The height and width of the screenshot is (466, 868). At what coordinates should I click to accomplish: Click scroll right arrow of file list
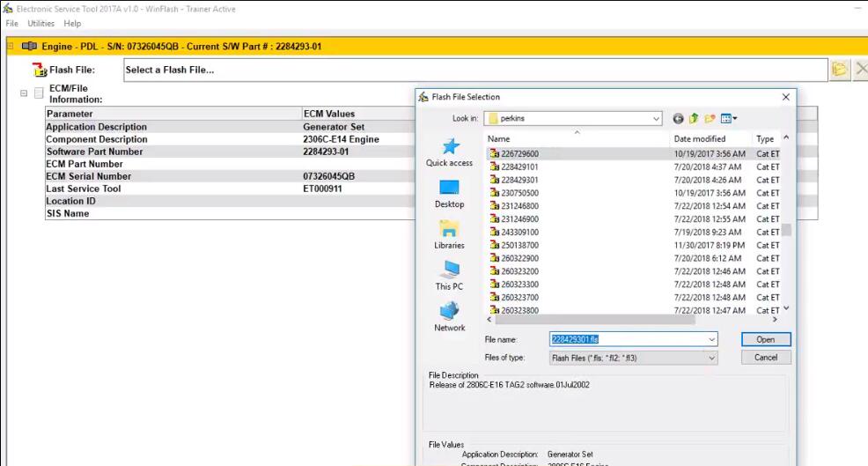click(775, 320)
